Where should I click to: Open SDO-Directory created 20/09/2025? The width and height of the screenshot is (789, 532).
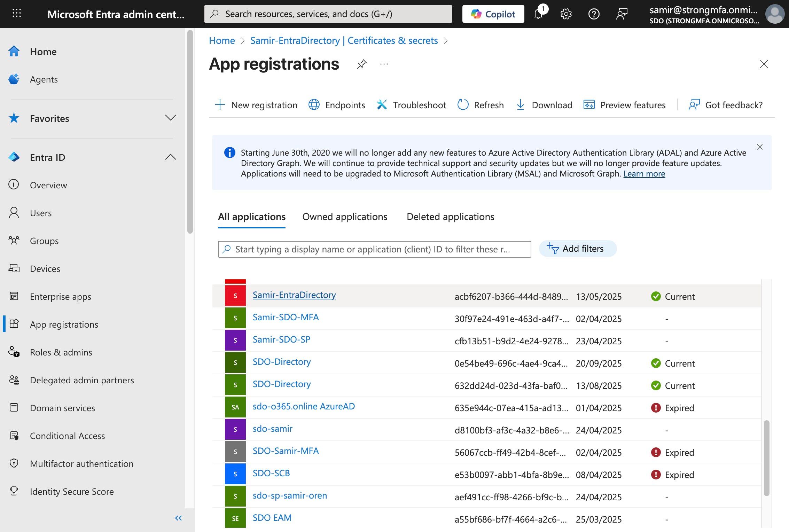click(282, 362)
